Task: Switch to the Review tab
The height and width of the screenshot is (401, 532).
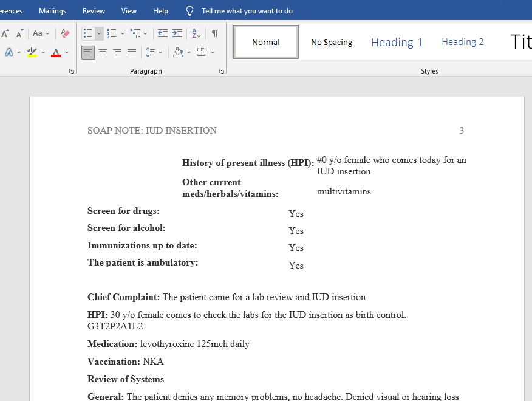Action: (x=94, y=11)
